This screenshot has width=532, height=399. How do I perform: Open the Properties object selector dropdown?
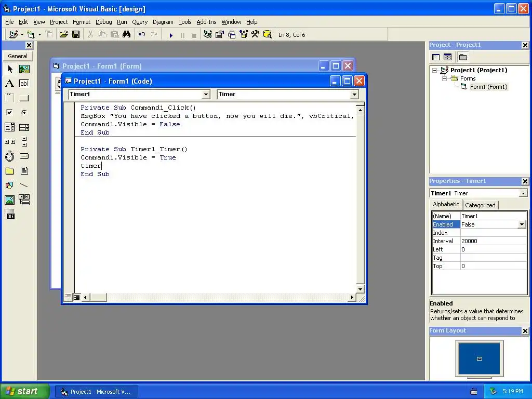(x=523, y=193)
